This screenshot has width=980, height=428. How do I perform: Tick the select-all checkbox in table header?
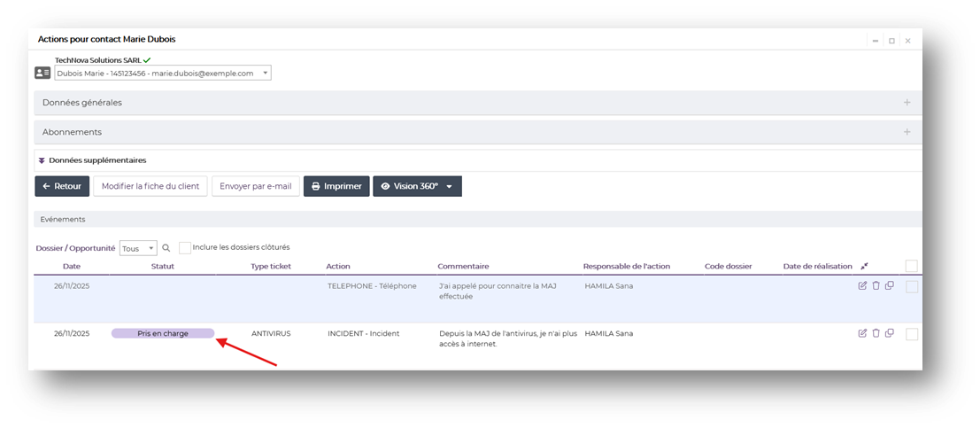click(911, 266)
